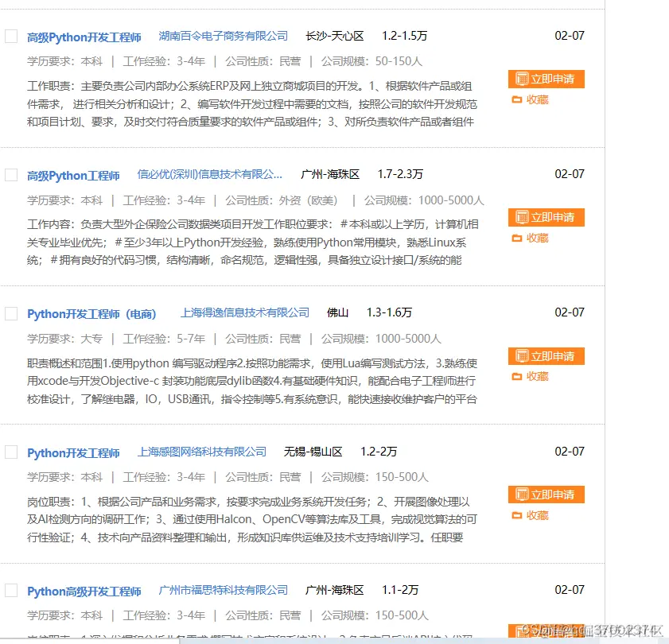The image size is (669, 644).
Task: Click the description starting 工作内容: 负责大型外企
Action: [253, 242]
